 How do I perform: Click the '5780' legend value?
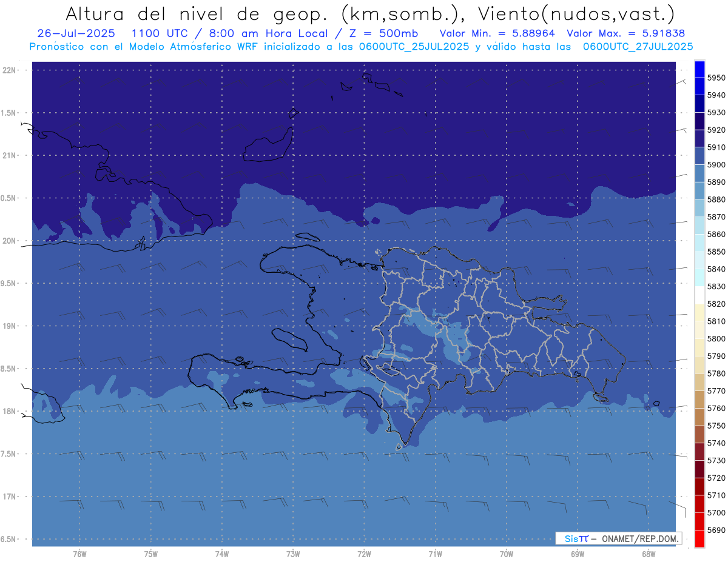coord(716,373)
